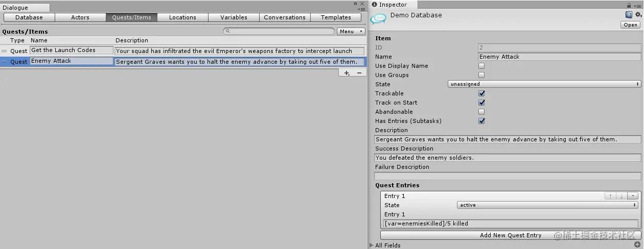Grab the drag handle of Get the Launch Codes
Viewport: 644px width, 249px height.
pos(4,51)
